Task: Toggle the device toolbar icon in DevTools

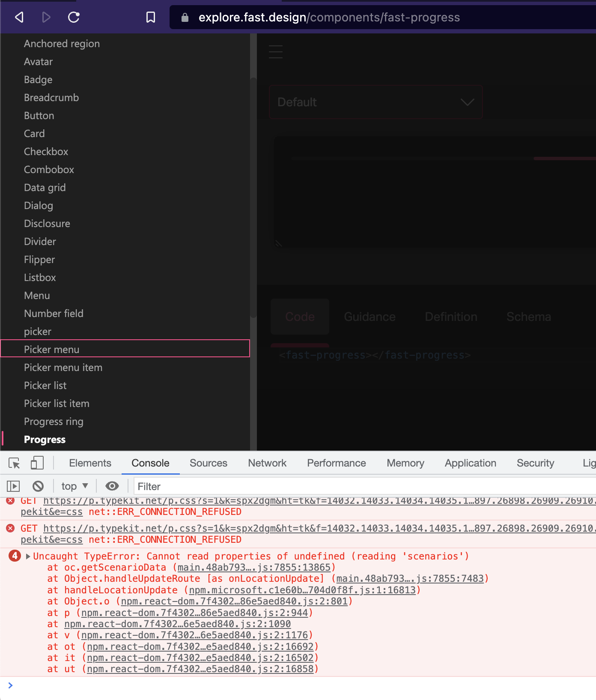Action: click(x=37, y=463)
